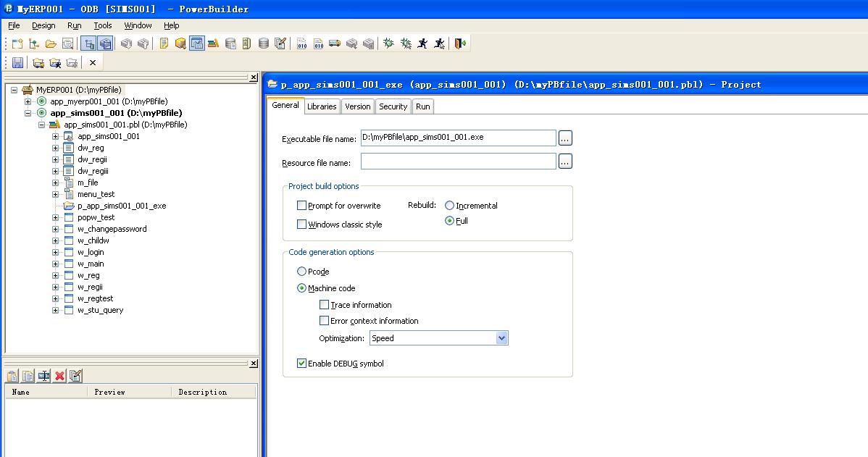
Task: Select Pcode radio button
Action: click(301, 271)
